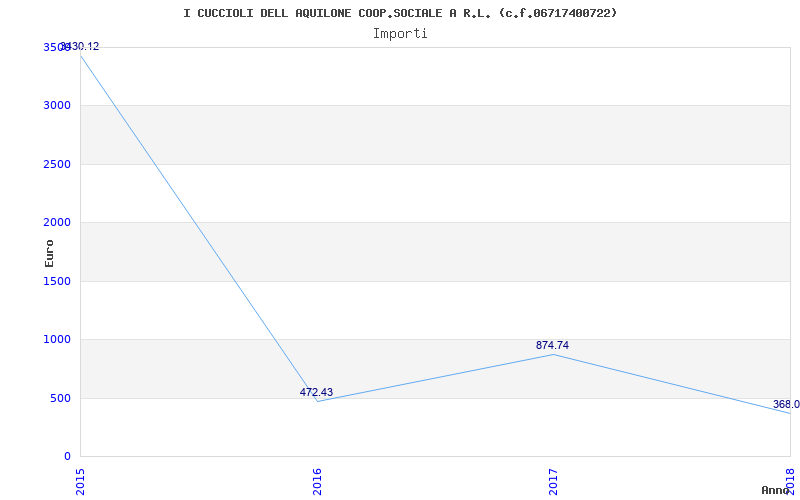Image resolution: width=800 pixels, height=500 pixels.
Task: Click the chart title I CUCCIOLI DELL AQUILONE
Action: tap(400, 13)
